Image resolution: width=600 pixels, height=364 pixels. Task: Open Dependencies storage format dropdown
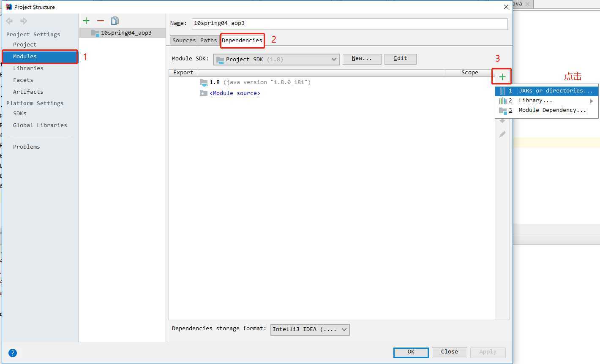point(310,329)
